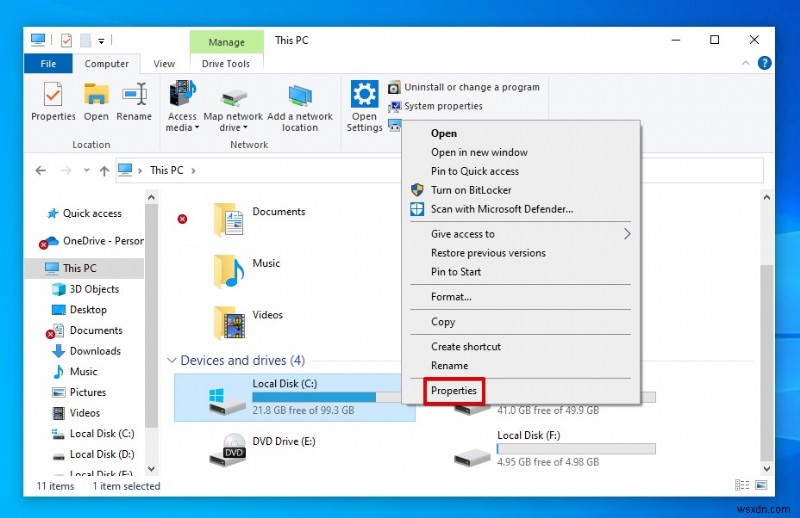The height and width of the screenshot is (518, 800).
Task: Collapse the Devices and drives group
Action: pyautogui.click(x=171, y=360)
